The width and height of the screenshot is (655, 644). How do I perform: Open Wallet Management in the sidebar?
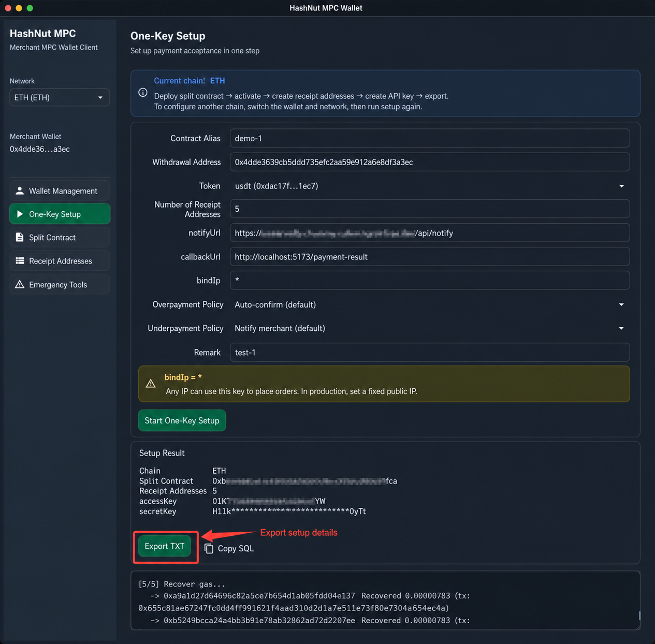60,191
